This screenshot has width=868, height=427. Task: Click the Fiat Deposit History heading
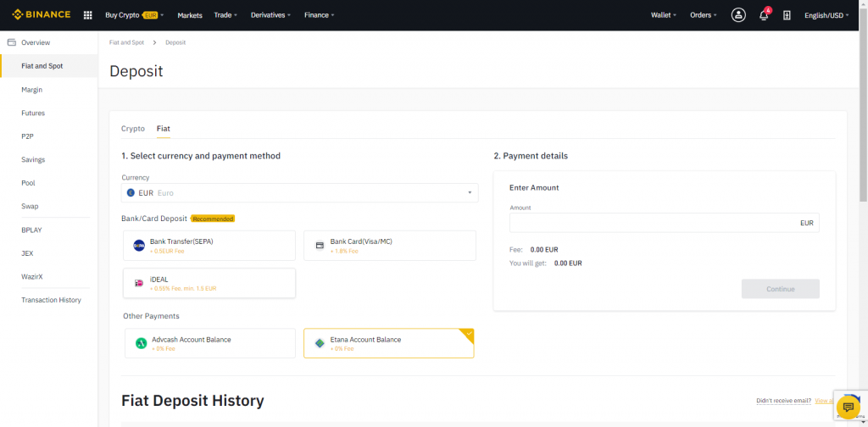coord(192,401)
